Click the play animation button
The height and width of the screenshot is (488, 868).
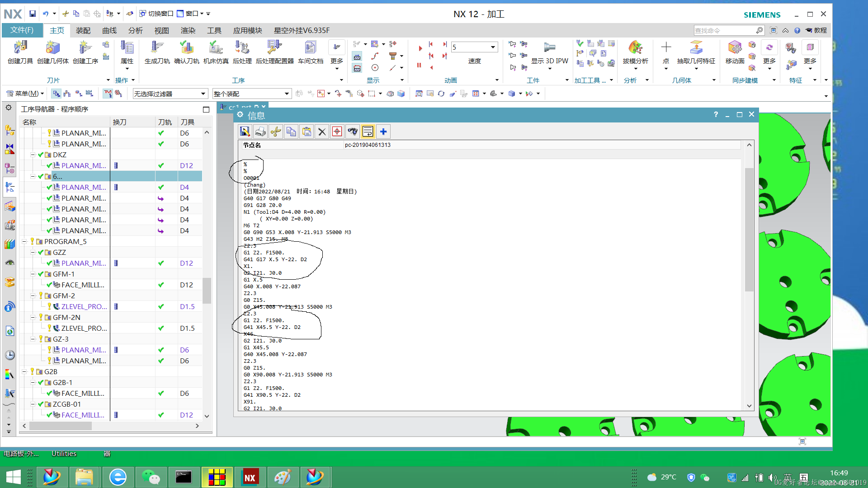(420, 48)
